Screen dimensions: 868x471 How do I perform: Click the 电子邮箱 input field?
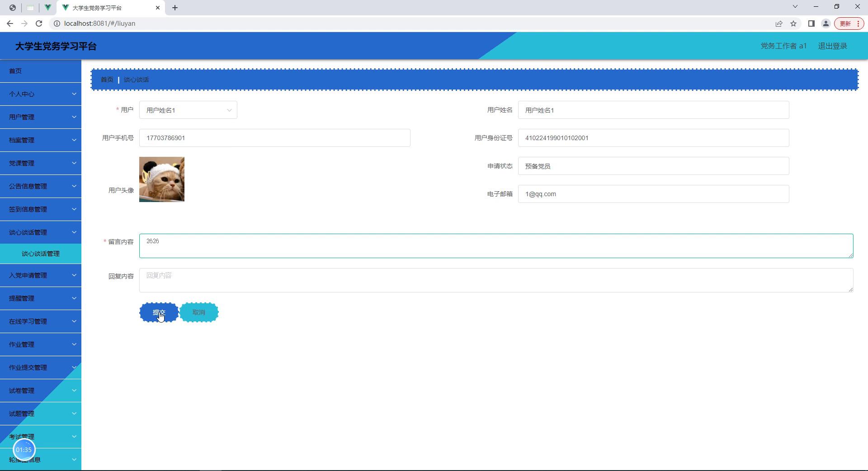[x=653, y=194]
